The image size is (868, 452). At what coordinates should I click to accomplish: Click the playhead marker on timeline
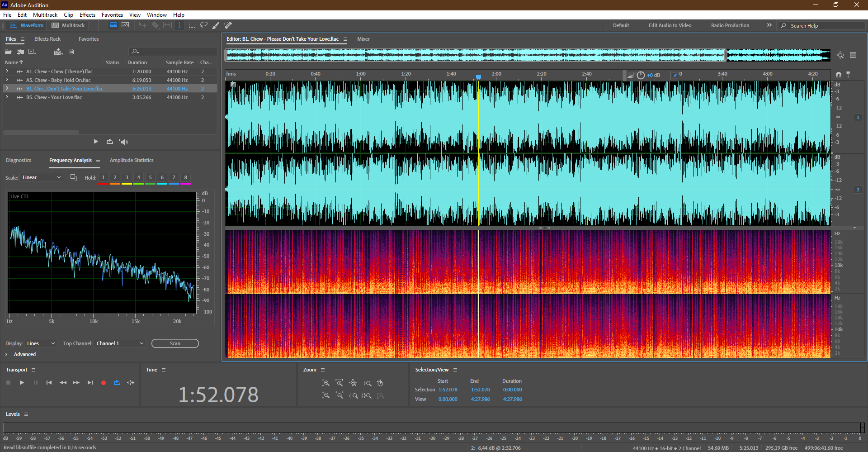tap(478, 77)
